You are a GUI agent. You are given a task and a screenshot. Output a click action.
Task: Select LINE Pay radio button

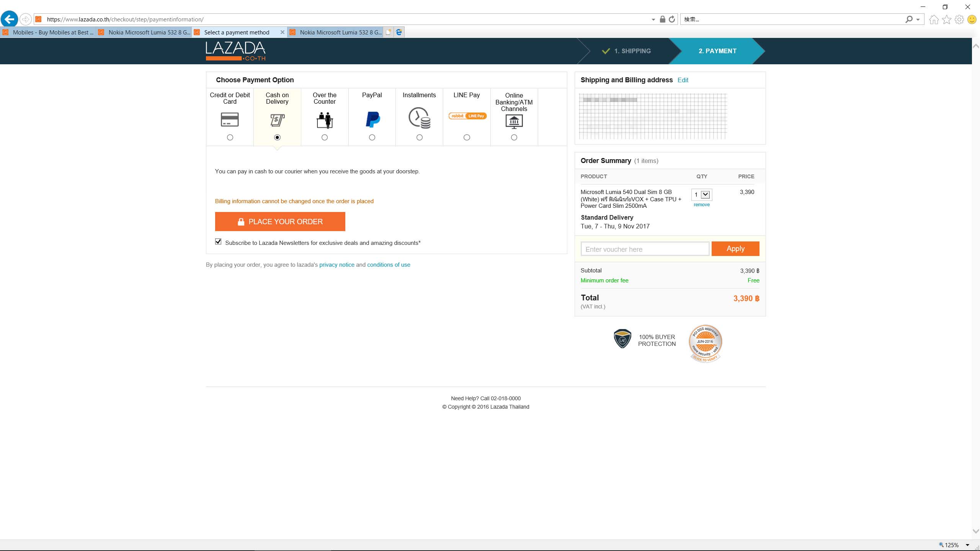point(467,137)
